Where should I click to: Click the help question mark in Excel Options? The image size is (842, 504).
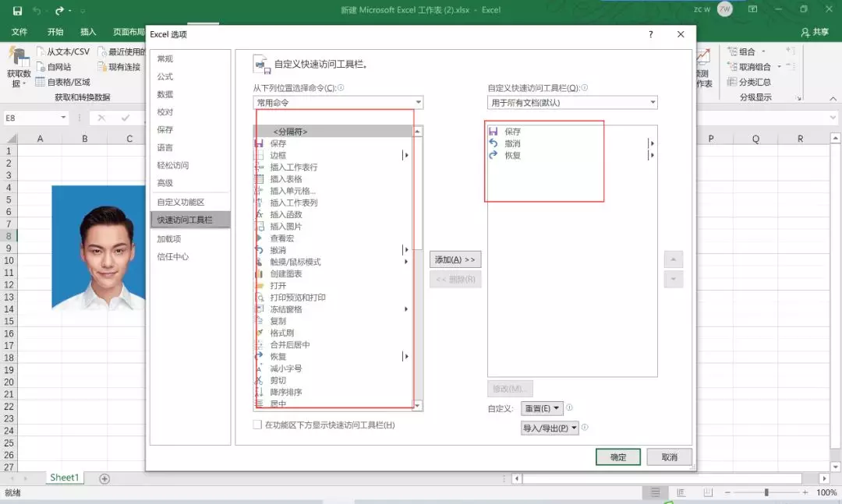(651, 34)
